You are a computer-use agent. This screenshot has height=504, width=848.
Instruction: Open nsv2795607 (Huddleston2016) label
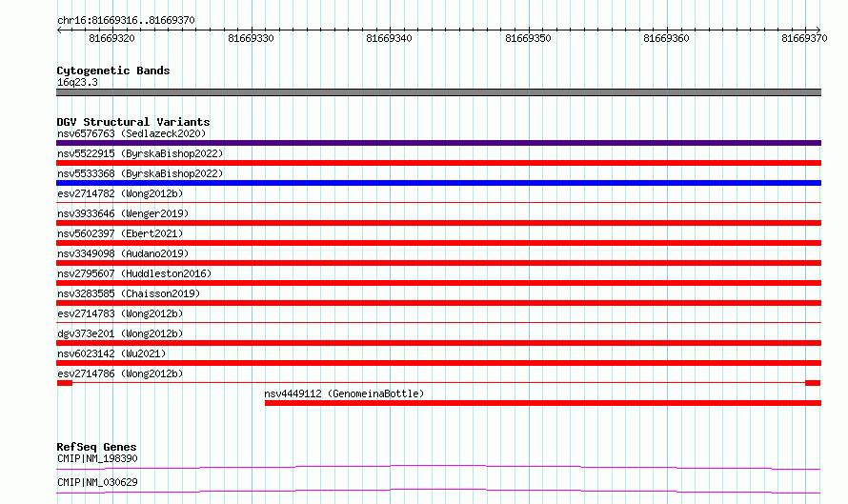pyautogui.click(x=134, y=273)
